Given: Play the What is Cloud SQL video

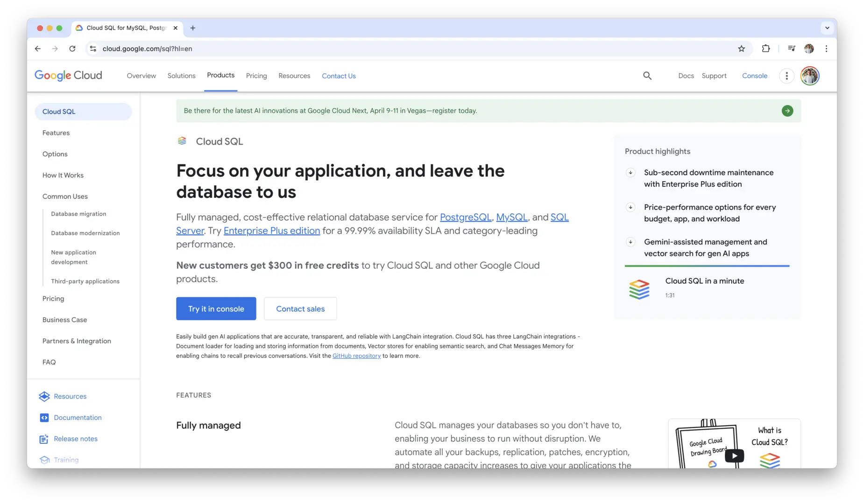Looking at the screenshot, I should pos(734,456).
